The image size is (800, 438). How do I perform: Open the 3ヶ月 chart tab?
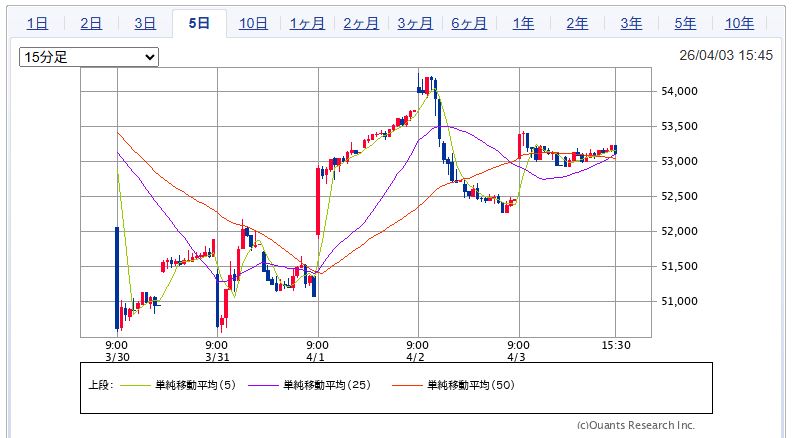pyautogui.click(x=415, y=23)
